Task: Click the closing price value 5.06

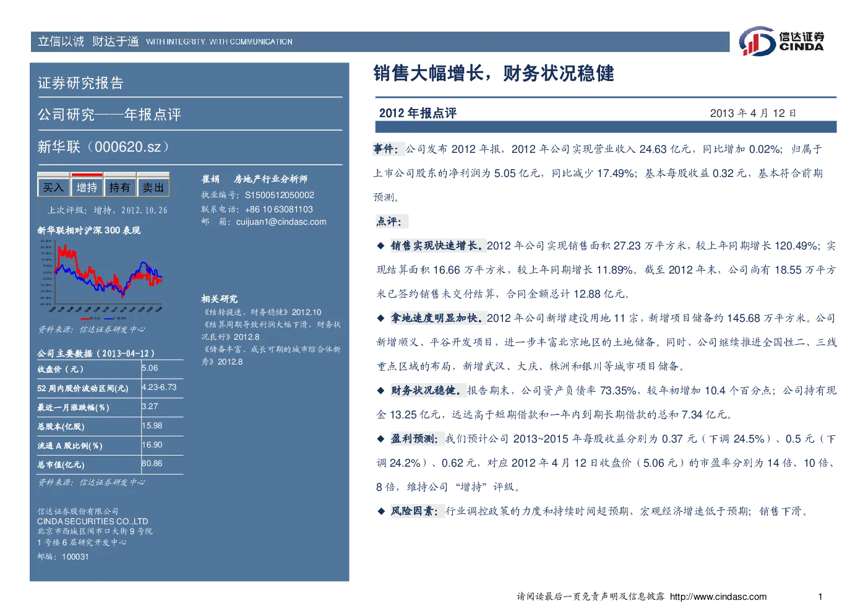Action: point(150,368)
